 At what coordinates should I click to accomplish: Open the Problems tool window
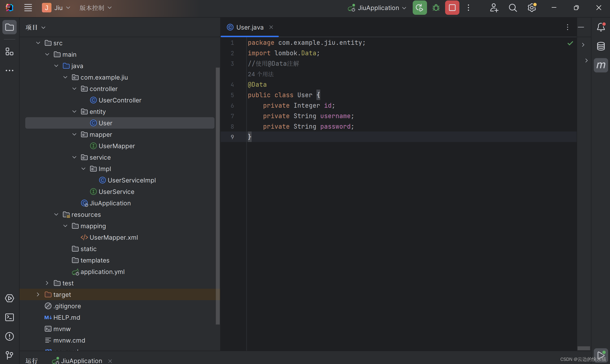point(9,336)
